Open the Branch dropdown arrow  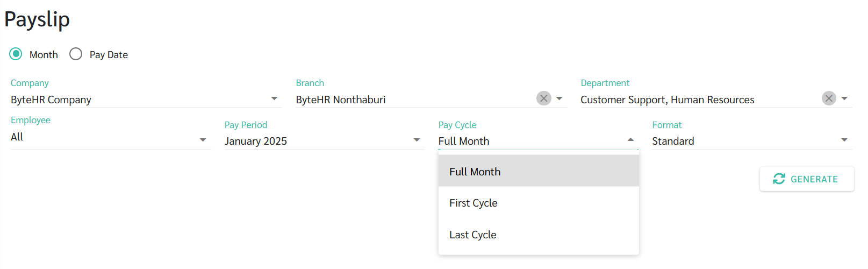(x=559, y=98)
